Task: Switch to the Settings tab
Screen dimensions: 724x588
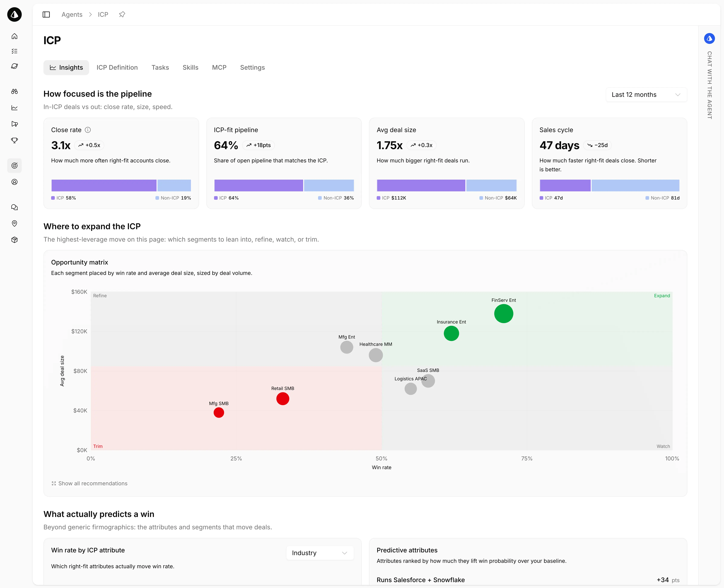Action: [x=252, y=68]
